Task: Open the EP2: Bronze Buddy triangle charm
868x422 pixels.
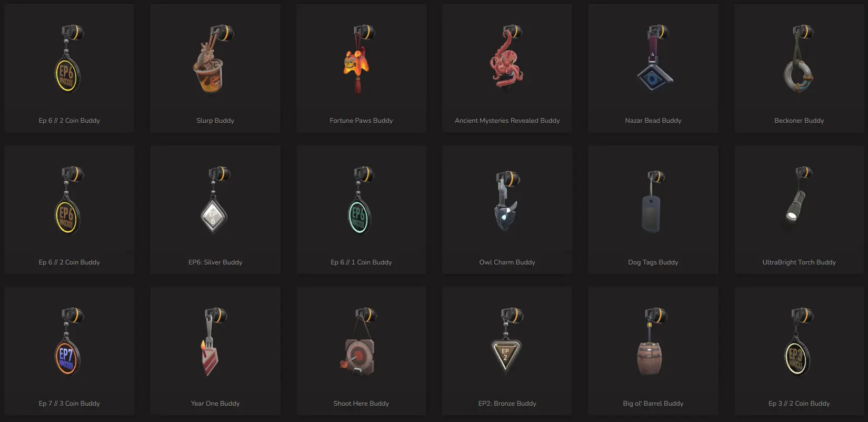Action: pos(507,340)
